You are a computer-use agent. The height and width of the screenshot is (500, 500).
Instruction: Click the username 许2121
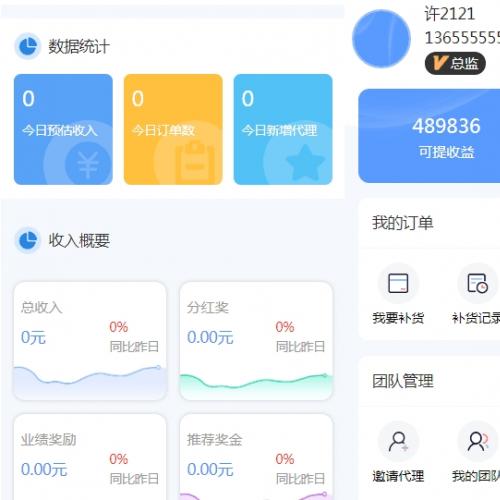[x=450, y=14]
